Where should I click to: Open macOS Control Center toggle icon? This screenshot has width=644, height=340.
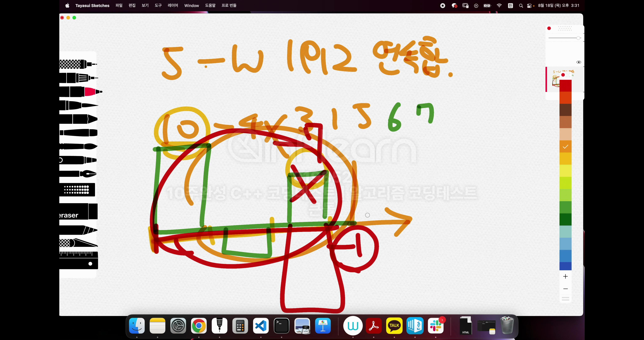[529, 6]
